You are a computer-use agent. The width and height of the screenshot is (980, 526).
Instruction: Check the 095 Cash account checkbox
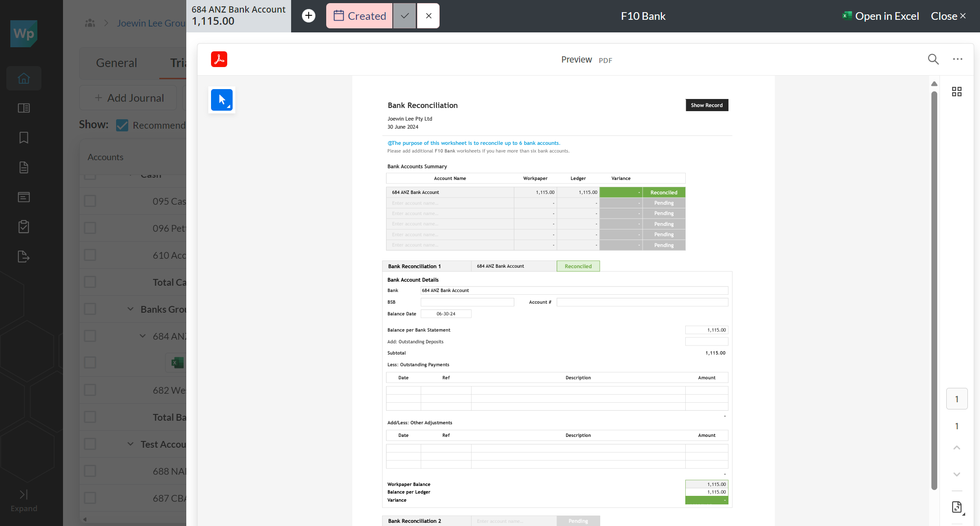[90, 201]
